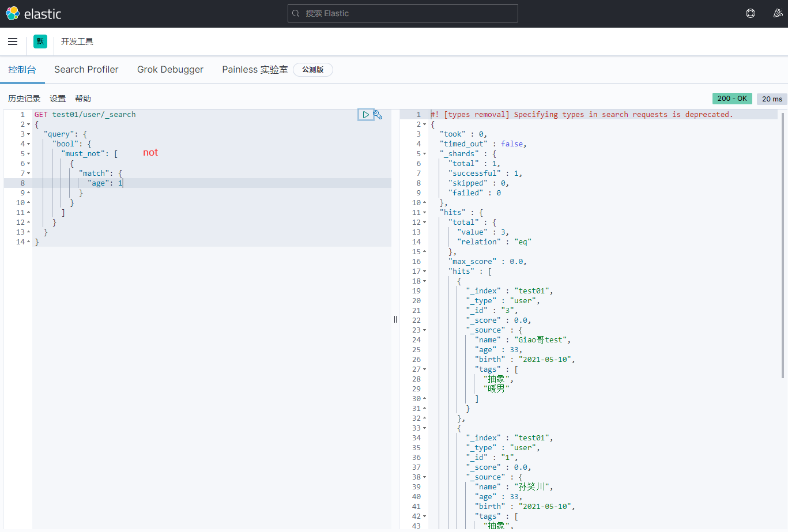Click the "name" : "孙笑川" line

point(514,487)
